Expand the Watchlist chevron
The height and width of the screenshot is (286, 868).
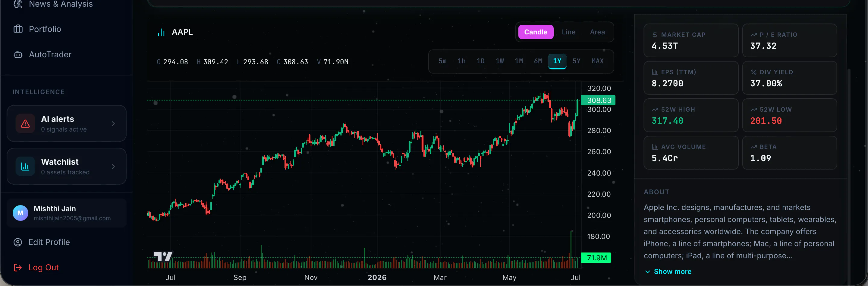coord(113,166)
